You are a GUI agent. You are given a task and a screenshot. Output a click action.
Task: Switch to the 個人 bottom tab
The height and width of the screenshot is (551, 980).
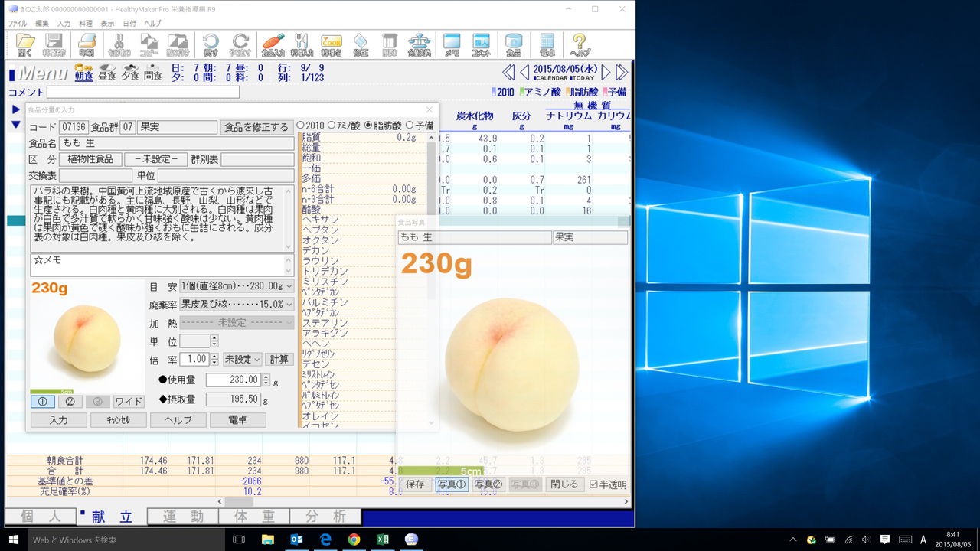40,517
